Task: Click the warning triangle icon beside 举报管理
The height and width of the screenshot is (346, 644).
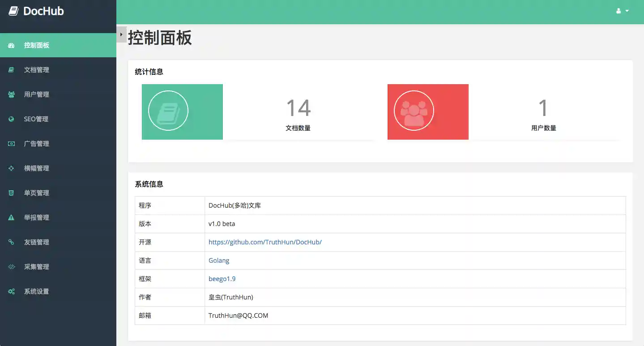Action: point(11,218)
